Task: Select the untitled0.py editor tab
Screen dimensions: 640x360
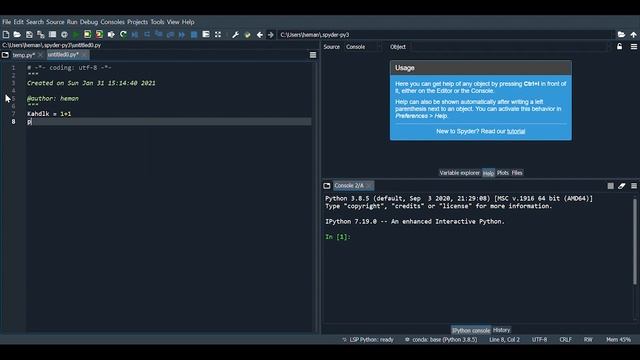Action: (x=63, y=55)
